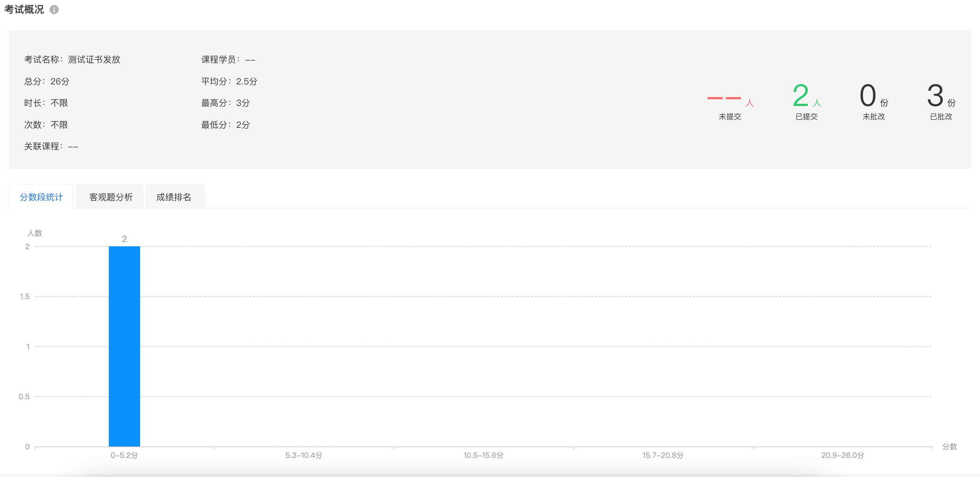Click the 15.7–20.8分 axis label
The image size is (980, 477).
(663, 455)
